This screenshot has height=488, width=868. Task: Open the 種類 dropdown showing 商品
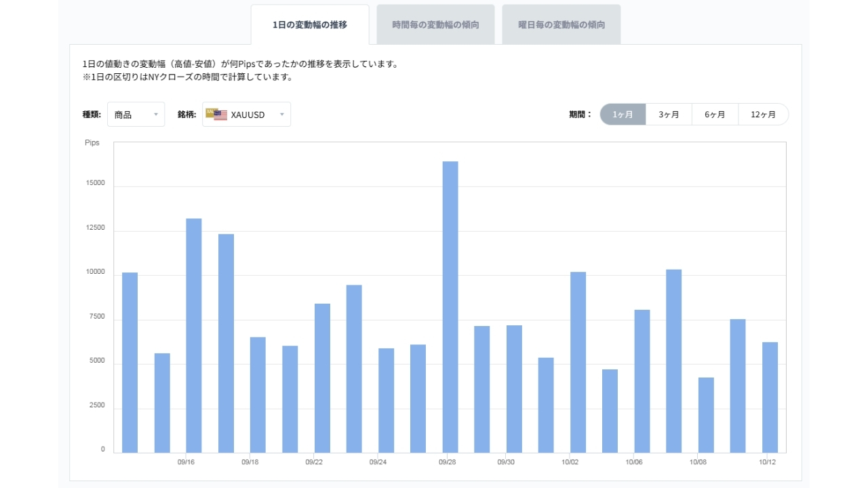click(136, 115)
